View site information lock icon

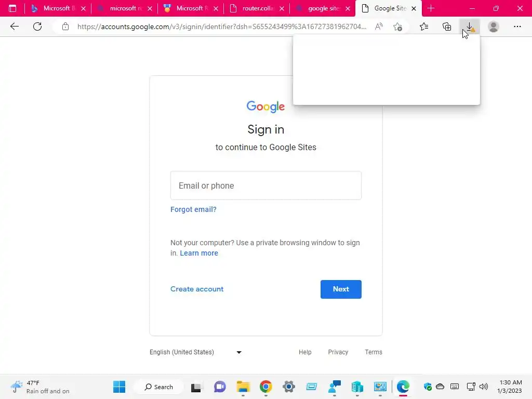coord(65,26)
